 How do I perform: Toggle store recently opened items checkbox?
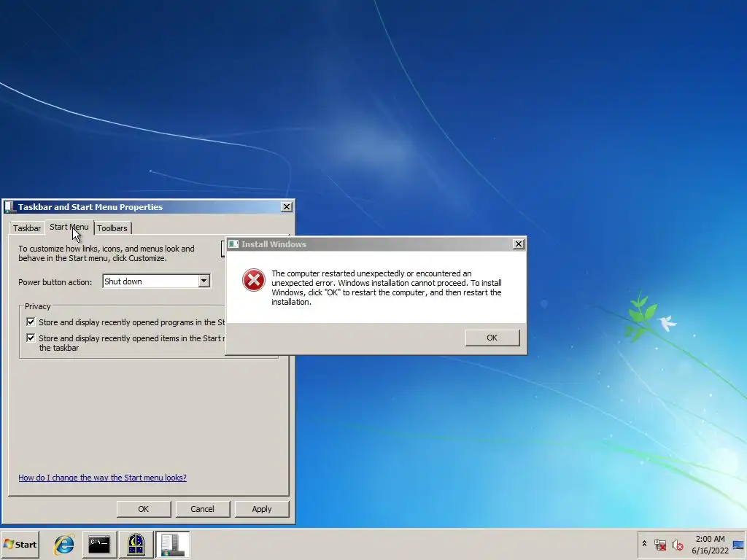tap(31, 338)
